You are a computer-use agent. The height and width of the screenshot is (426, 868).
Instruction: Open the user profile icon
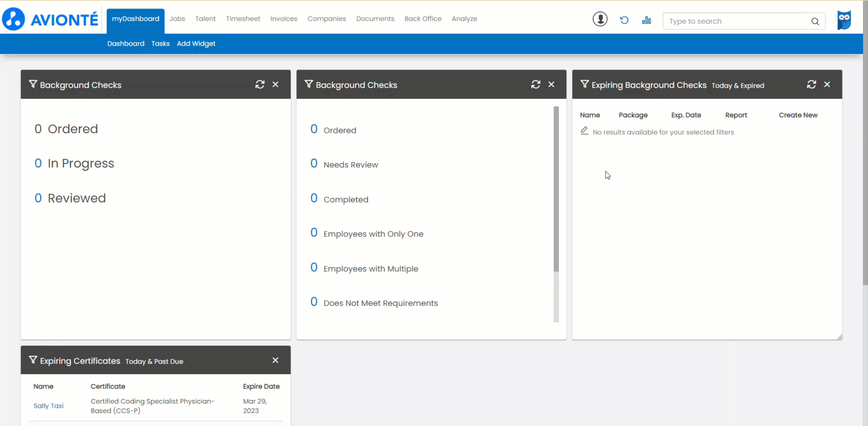tap(600, 19)
